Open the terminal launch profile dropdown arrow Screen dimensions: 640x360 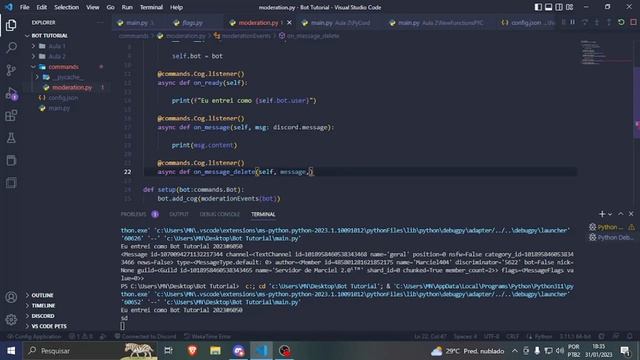point(610,214)
